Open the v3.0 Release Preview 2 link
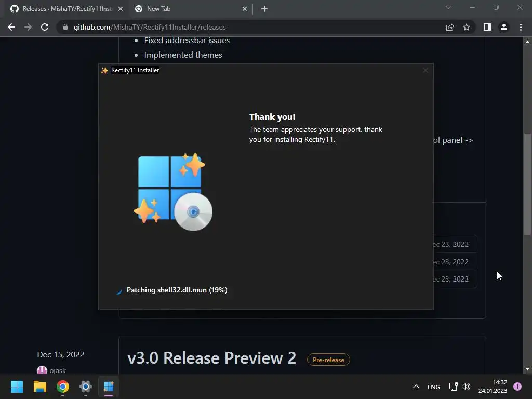 [x=212, y=358]
